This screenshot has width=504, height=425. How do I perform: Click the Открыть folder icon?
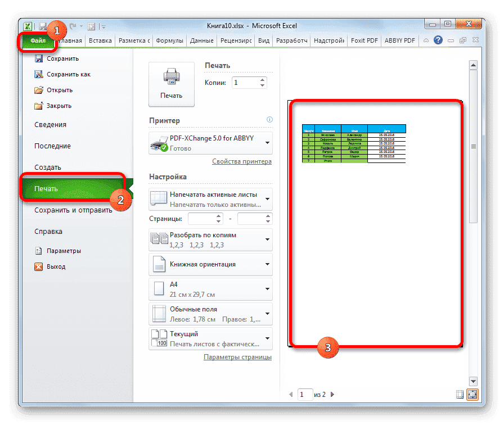coord(39,90)
